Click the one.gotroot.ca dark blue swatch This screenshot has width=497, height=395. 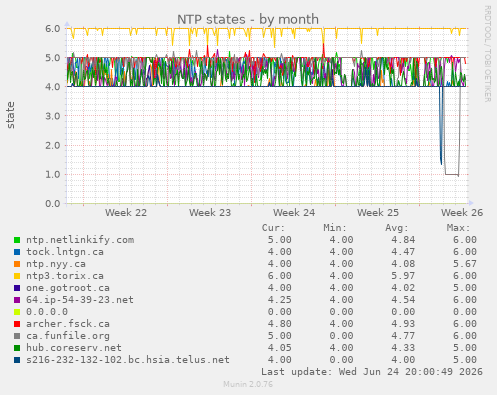coord(17,288)
